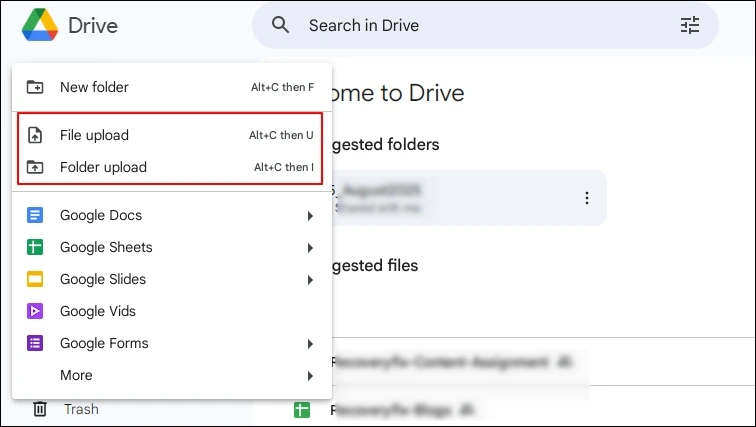Viewport: 756px width, 427px height.
Task: Select Folder upload menu entry
Action: tap(170, 167)
